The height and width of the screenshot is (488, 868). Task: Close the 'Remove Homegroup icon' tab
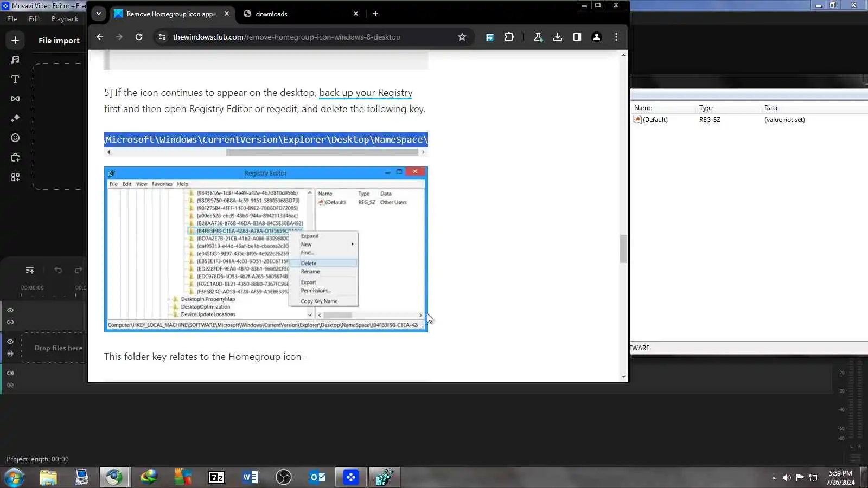[x=227, y=14]
